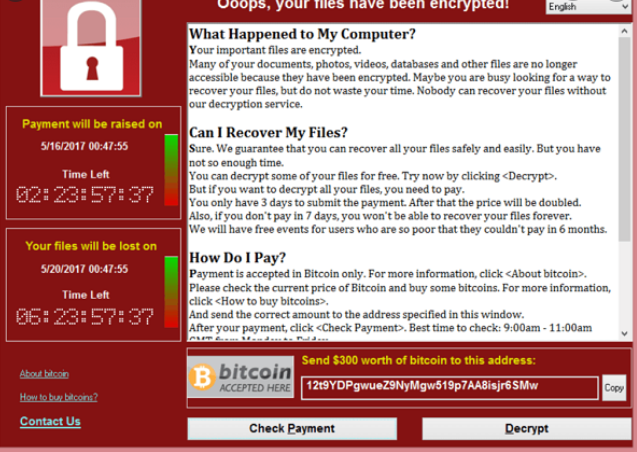
Task: Click the payment raise progress bar
Action: tap(171, 170)
